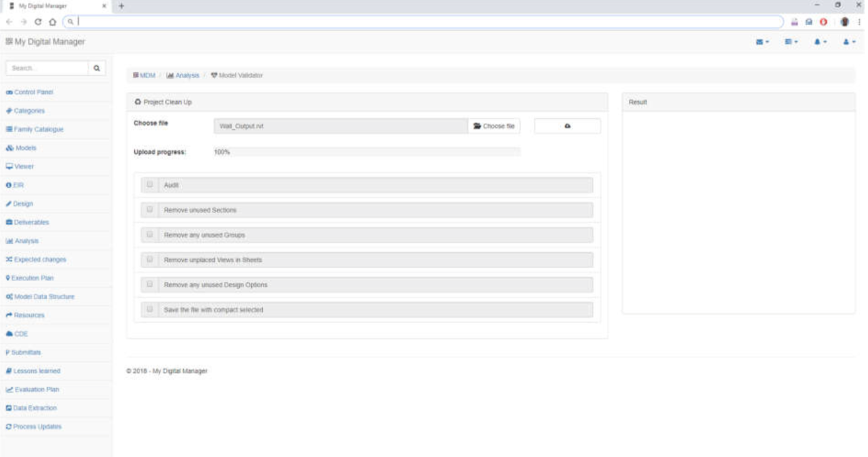Check Remove unused Sections

pos(149,210)
